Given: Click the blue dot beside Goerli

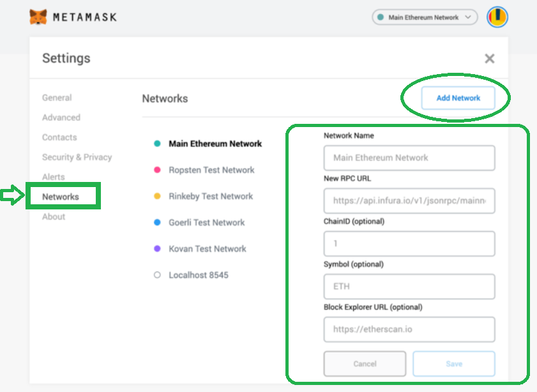Looking at the screenshot, I should tap(157, 222).
